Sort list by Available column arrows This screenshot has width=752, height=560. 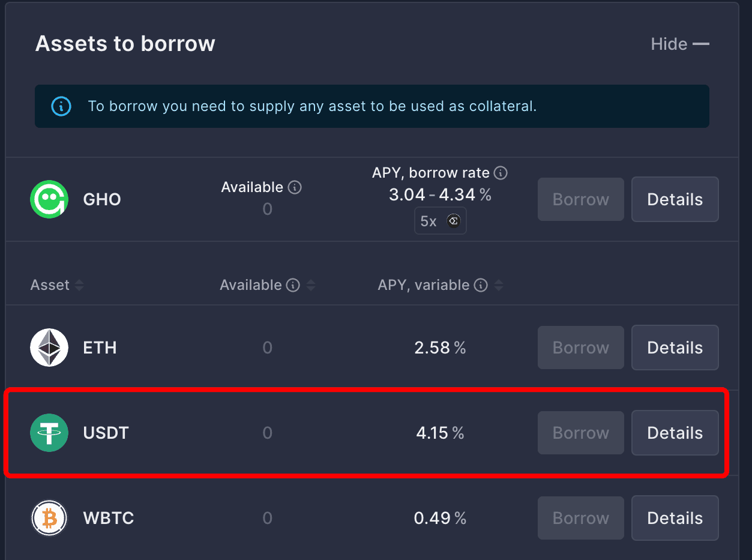[311, 286]
